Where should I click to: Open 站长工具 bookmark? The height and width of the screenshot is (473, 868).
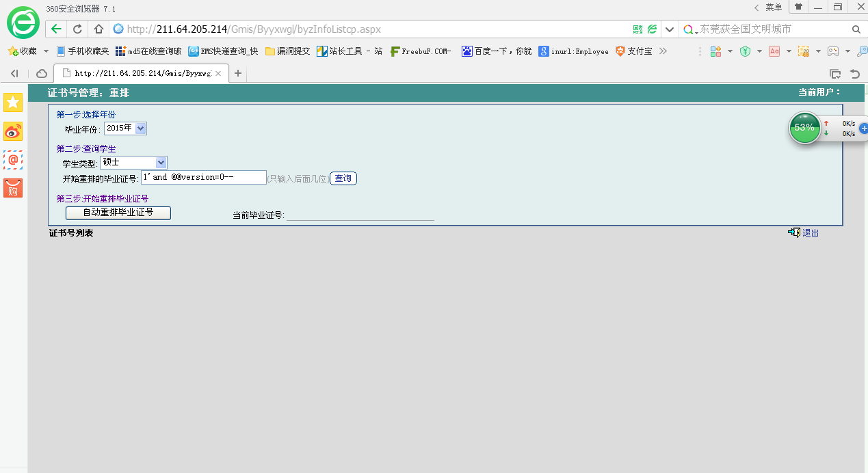click(x=350, y=51)
